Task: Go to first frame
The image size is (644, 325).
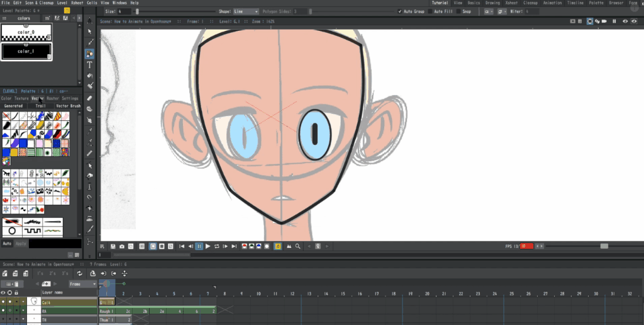Action: point(182,246)
